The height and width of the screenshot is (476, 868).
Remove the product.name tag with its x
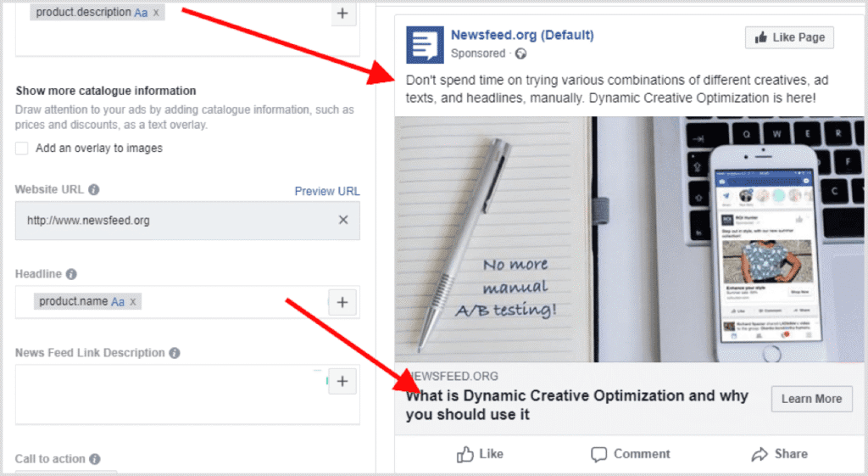[133, 302]
